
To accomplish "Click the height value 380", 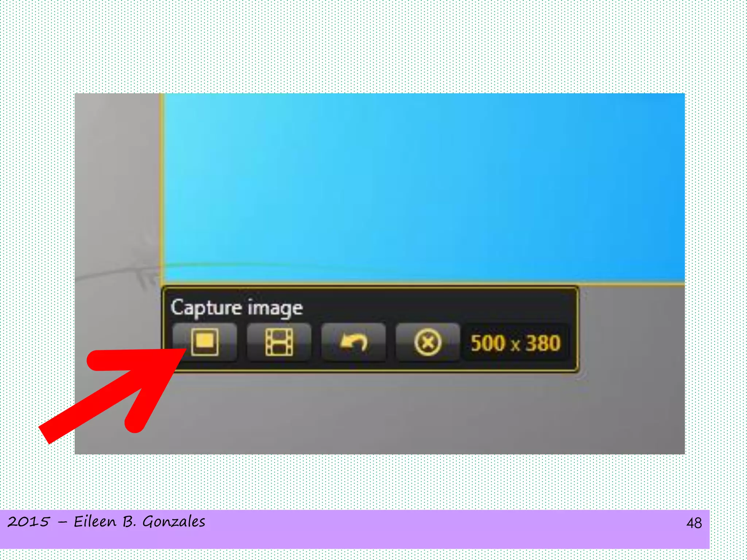I will click(x=543, y=343).
